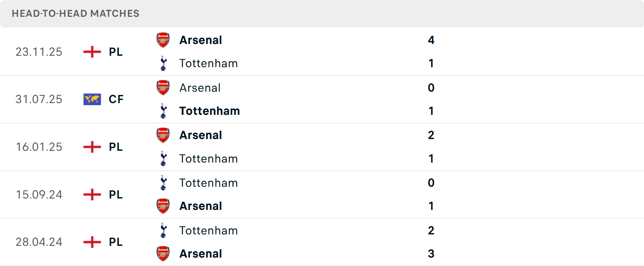Open the Arsenal team page from the top match
This screenshot has width=644, height=266.
[201, 40]
